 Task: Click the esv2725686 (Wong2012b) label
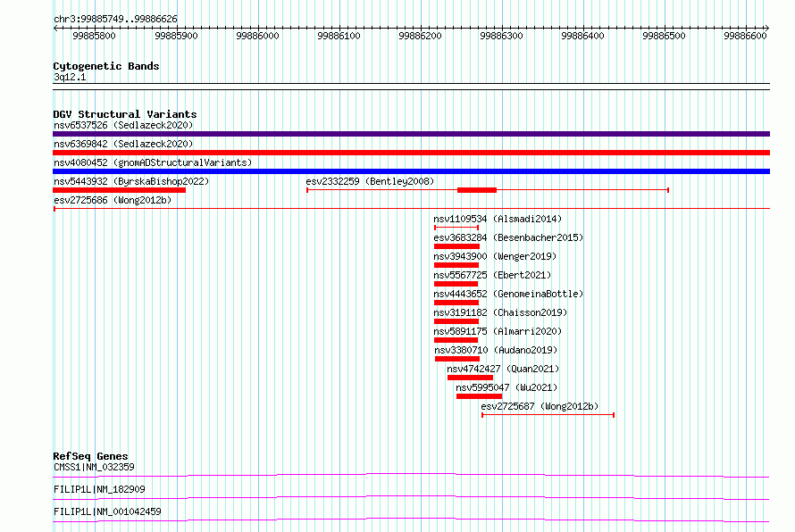coord(113,200)
